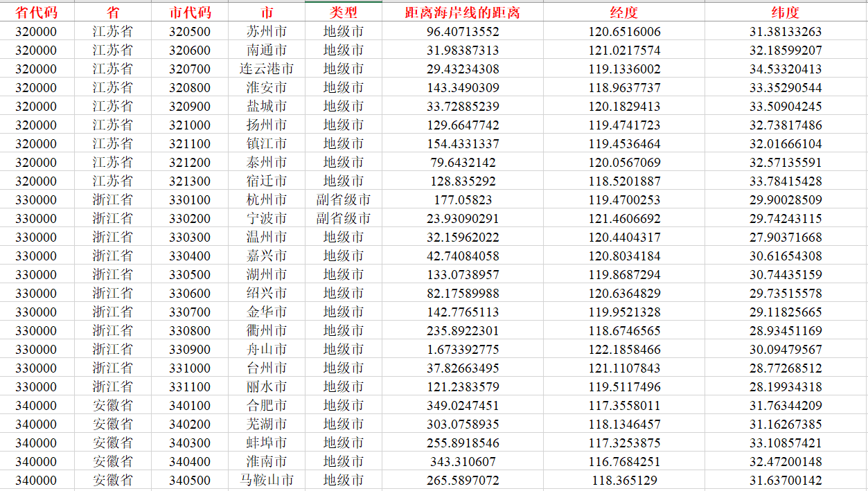Click the 镇江市 cell
The image size is (868, 491).
[267, 143]
